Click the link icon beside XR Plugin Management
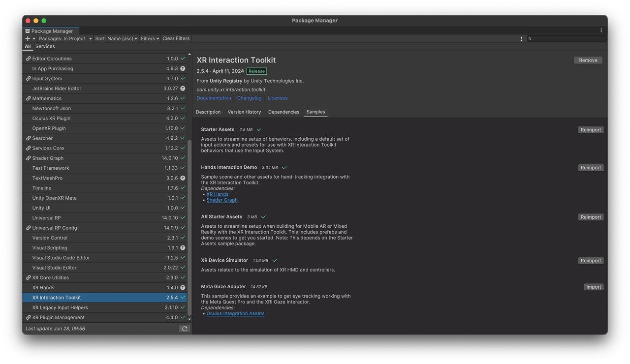Screen dimensions: 630x364 [28, 318]
